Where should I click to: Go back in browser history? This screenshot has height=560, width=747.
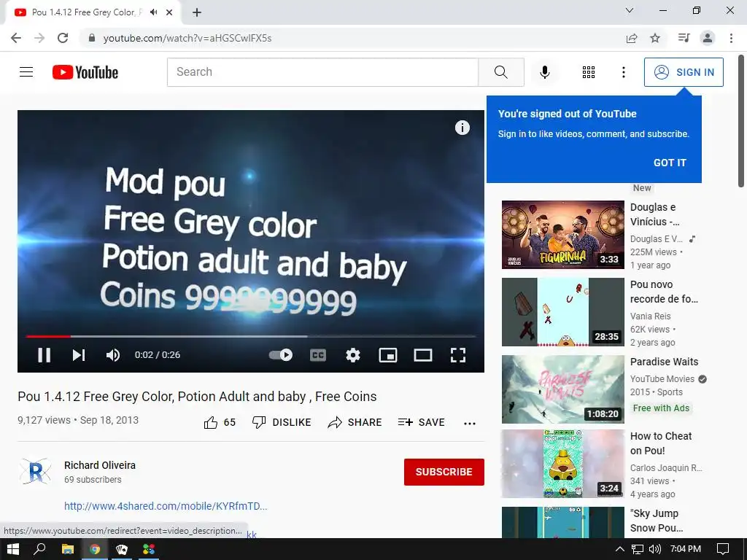tap(16, 38)
